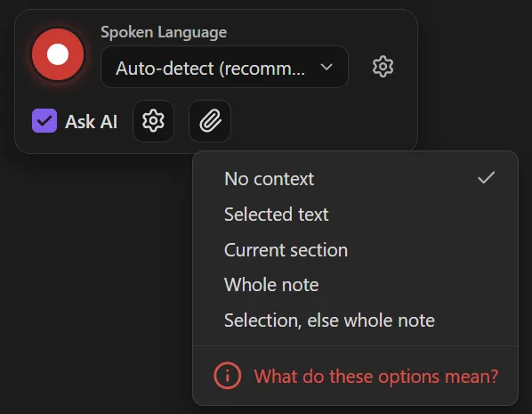This screenshot has height=414, width=532.
Task: Open Ask AI settings gear button
Action: (x=153, y=121)
